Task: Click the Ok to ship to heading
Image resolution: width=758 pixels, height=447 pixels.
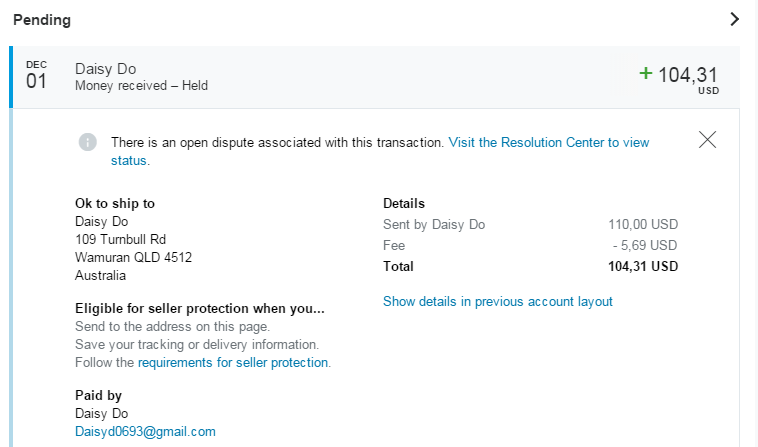Action: tap(115, 203)
